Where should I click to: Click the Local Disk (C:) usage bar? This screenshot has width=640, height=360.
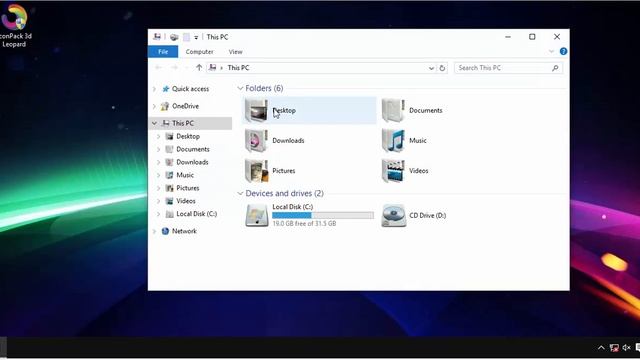point(323,215)
